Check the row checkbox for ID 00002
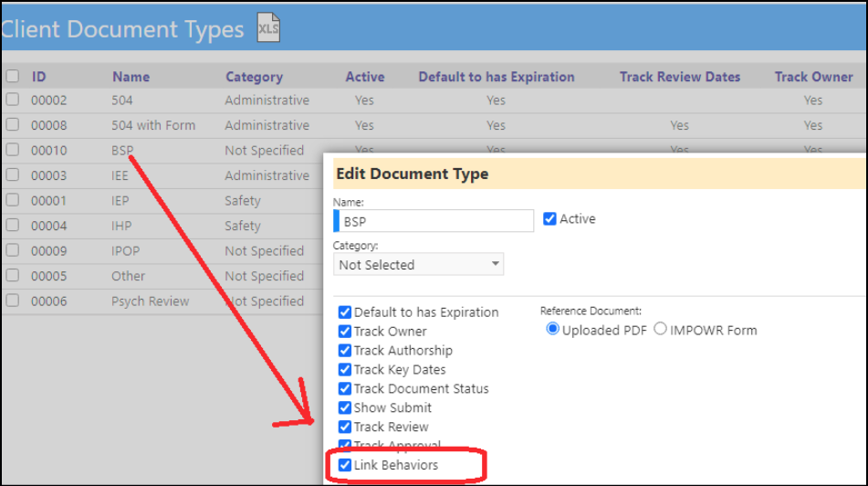 (12, 100)
